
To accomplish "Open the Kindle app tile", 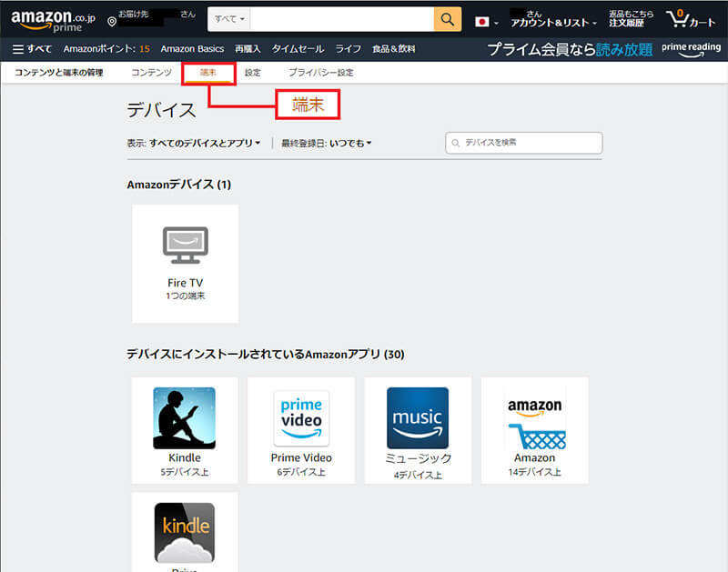I will pyautogui.click(x=185, y=430).
